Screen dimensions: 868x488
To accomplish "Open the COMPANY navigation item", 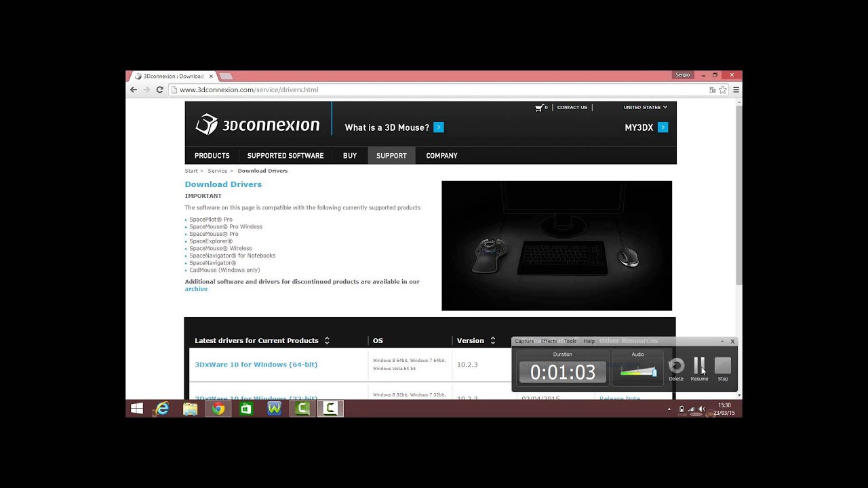I will [x=441, y=155].
